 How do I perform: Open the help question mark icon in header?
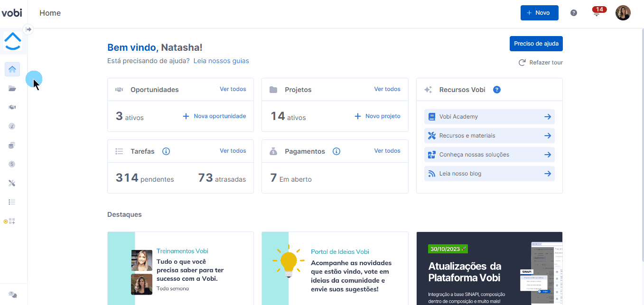574,13
